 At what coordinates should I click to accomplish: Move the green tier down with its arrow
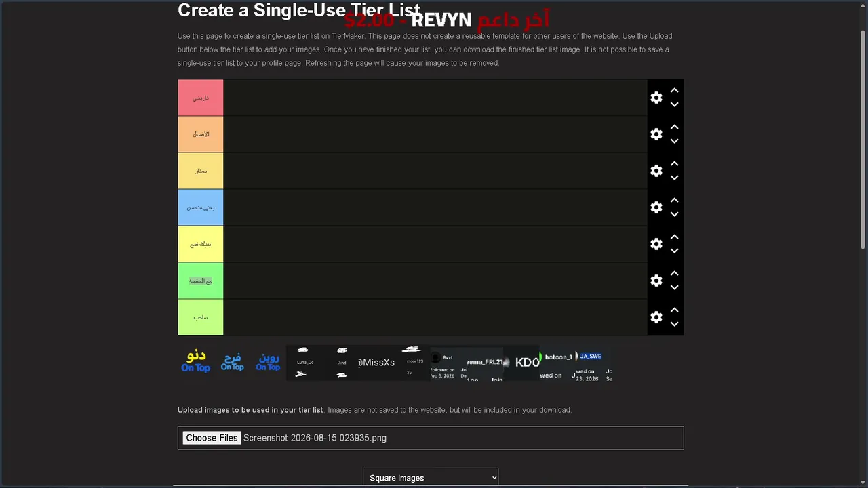click(674, 288)
